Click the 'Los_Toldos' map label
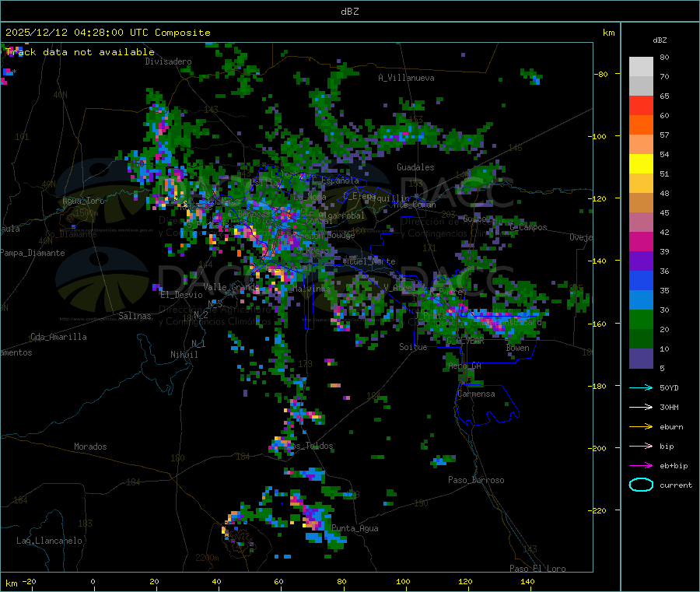 tap(310, 446)
